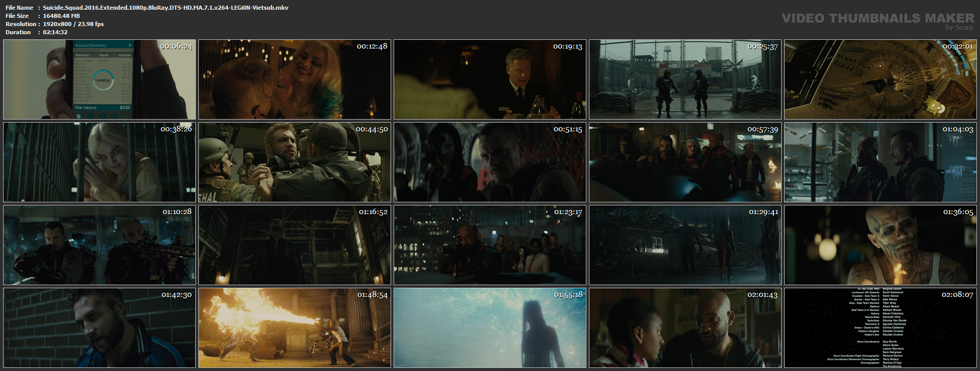Click the Duration label
The image size is (980, 371).
(x=18, y=32)
